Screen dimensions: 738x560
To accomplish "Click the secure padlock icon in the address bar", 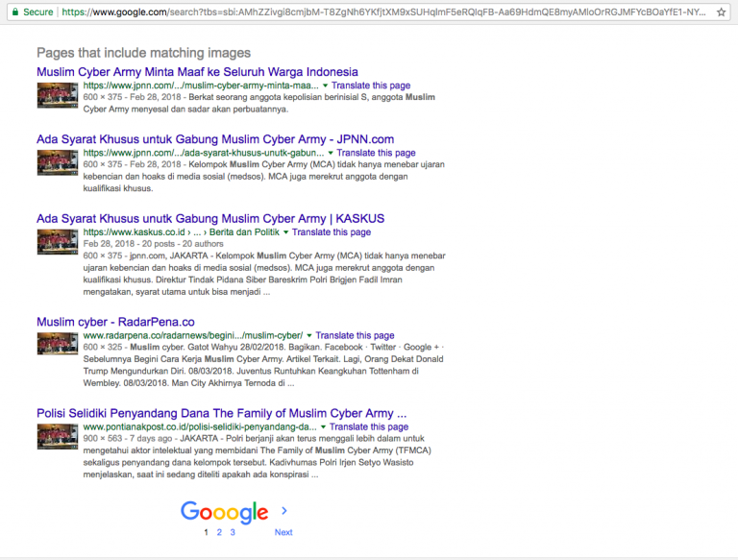I will coord(15,12).
